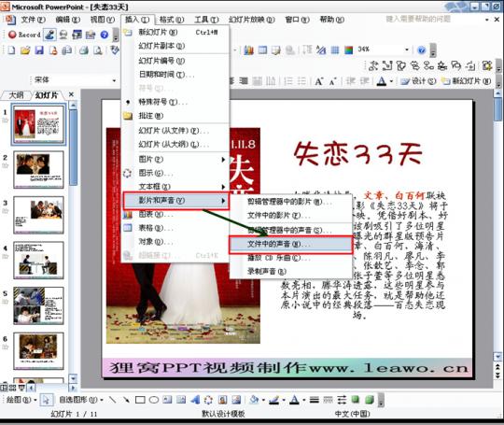Screen dimensions: 504x425
Task: Click the Dash Style icon
Action: (x=328, y=400)
